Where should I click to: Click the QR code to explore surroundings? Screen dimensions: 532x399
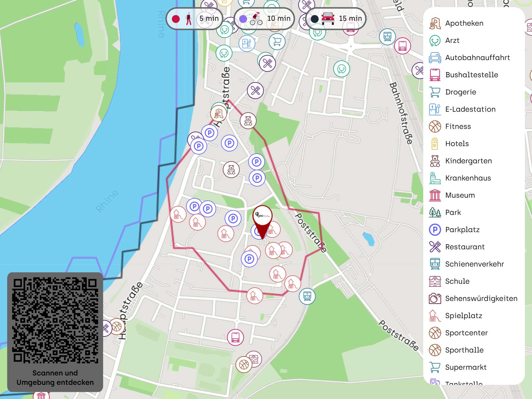(x=55, y=320)
